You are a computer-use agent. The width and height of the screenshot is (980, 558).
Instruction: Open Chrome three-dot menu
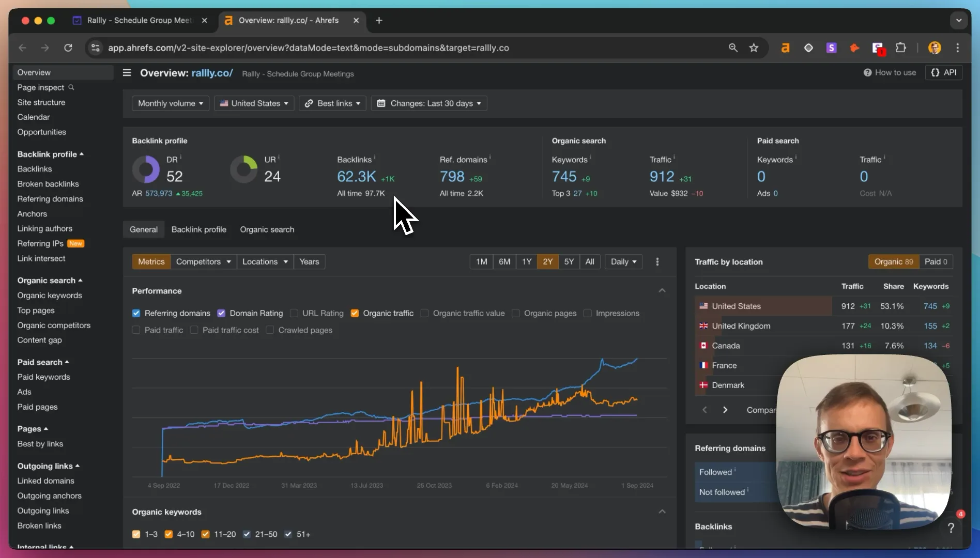coord(958,48)
